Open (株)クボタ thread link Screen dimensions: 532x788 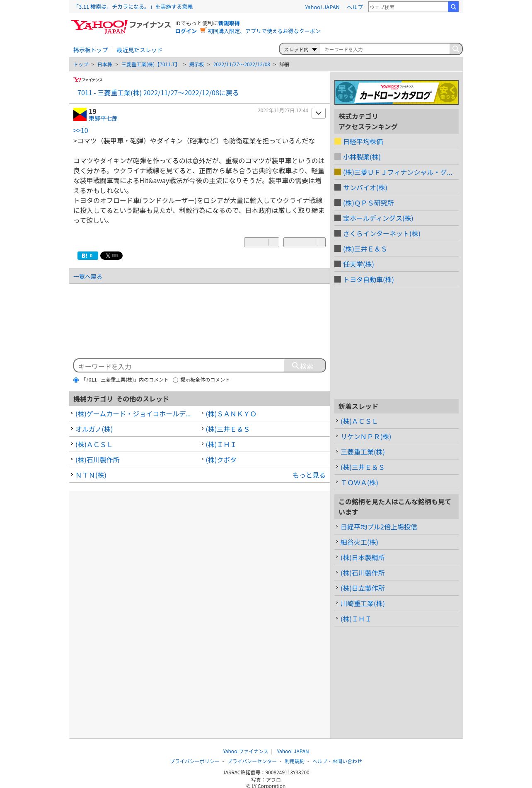pos(221,460)
